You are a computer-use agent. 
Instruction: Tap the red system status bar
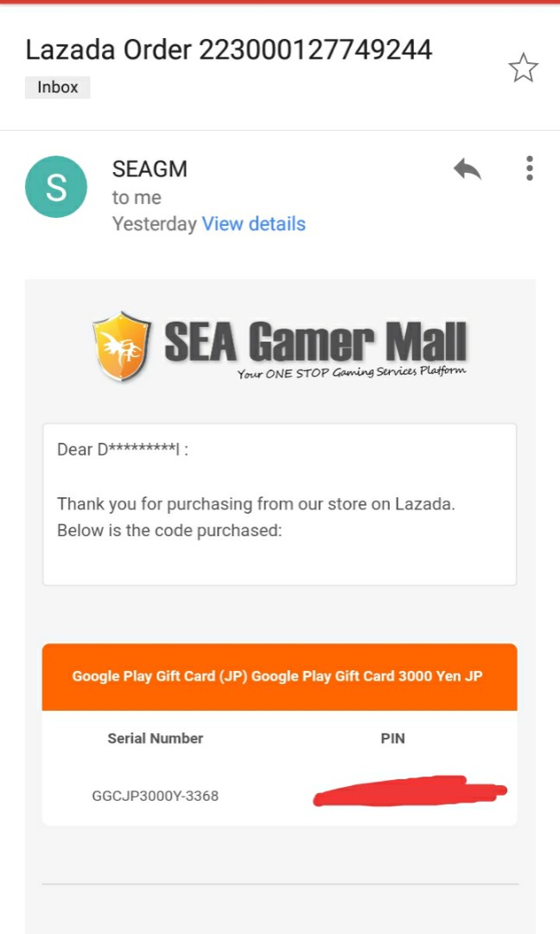[280, 3]
